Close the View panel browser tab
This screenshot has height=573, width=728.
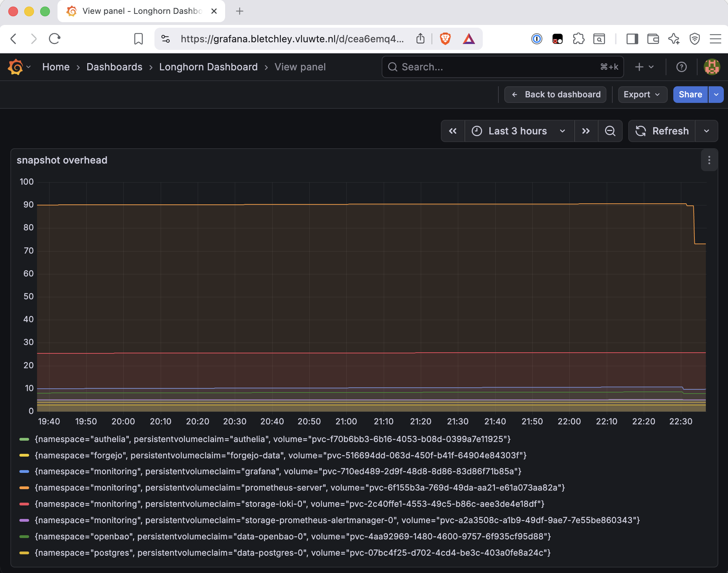pos(214,11)
